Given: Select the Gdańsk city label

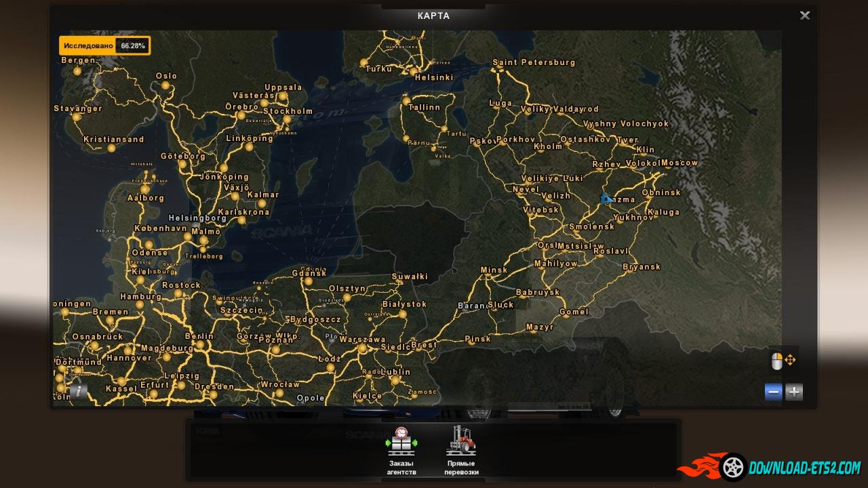Looking at the screenshot, I should tap(309, 273).
